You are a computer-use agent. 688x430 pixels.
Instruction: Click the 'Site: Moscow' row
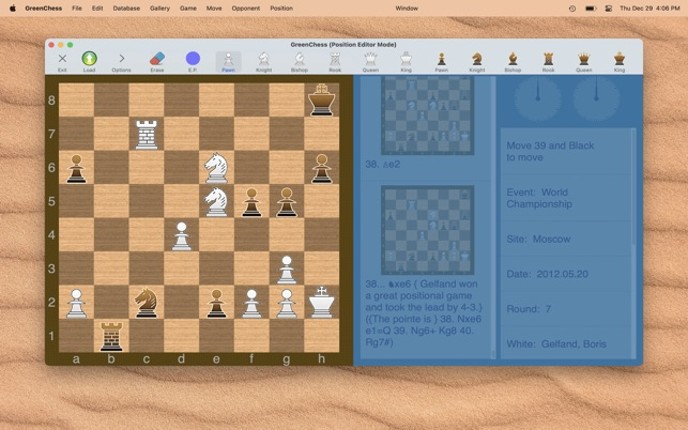566,239
